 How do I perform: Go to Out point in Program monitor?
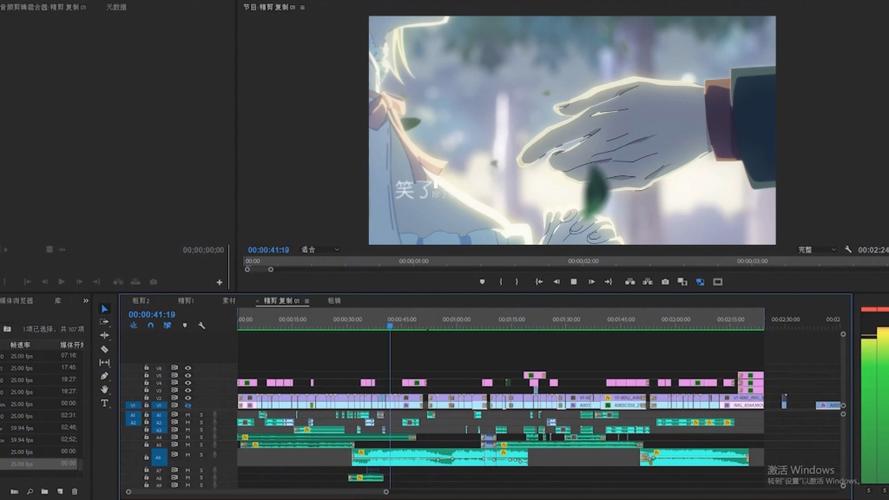click(608, 282)
